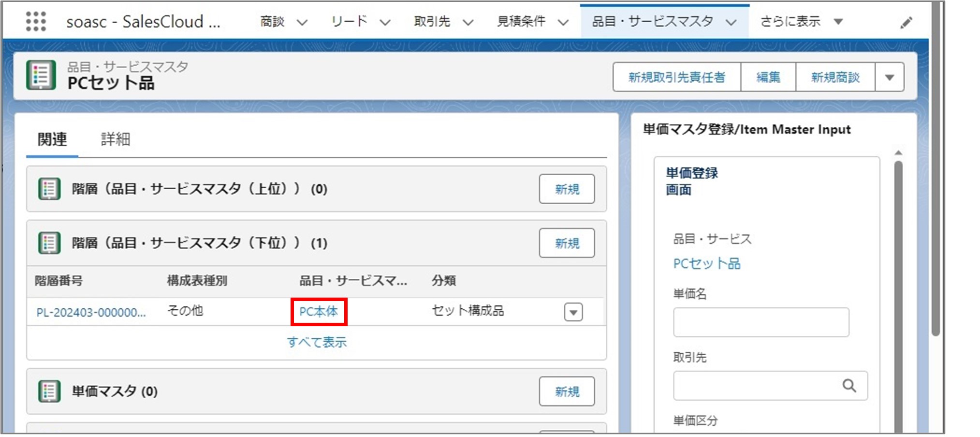This screenshot has width=980, height=437.
Task: Click the search icon in 取引先 field
Action: [849, 386]
